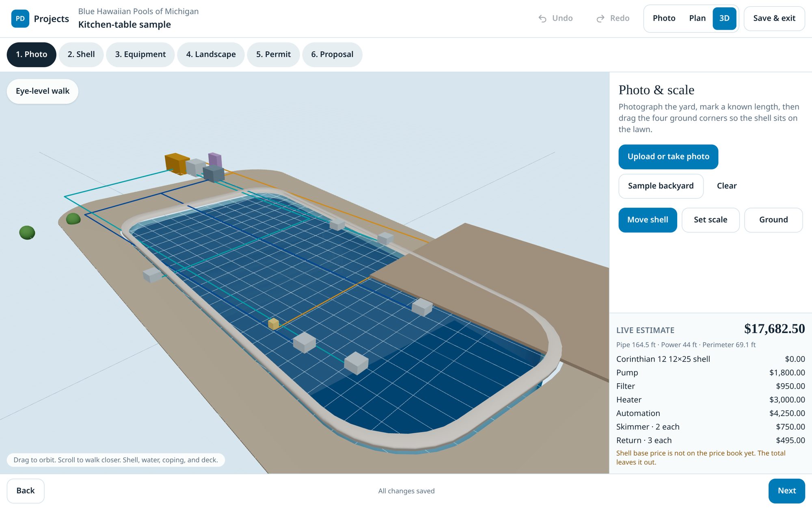Image resolution: width=812 pixels, height=508 pixels.
Task: Select the dark slate equipment box
Action: pyautogui.click(x=214, y=174)
